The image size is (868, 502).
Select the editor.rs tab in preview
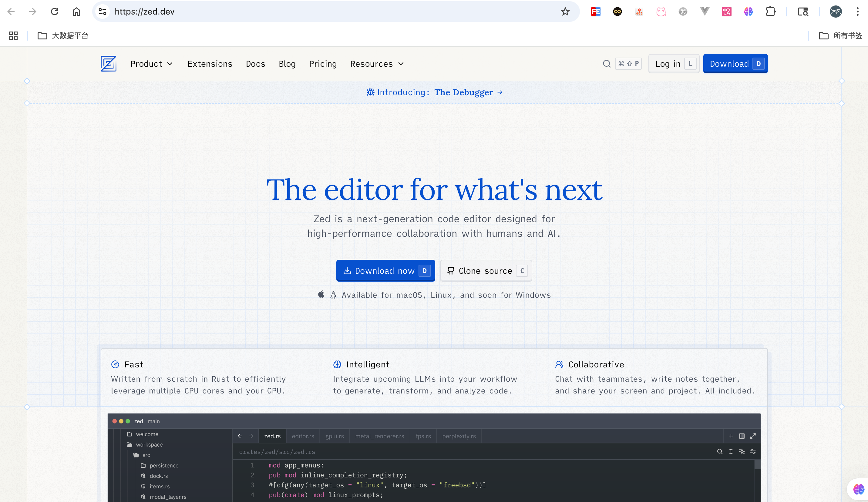coord(303,436)
